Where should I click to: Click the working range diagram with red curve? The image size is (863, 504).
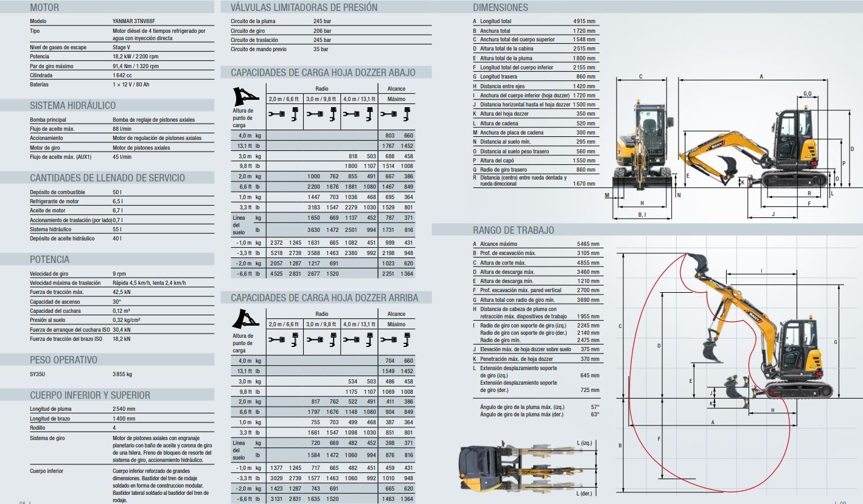(736, 372)
